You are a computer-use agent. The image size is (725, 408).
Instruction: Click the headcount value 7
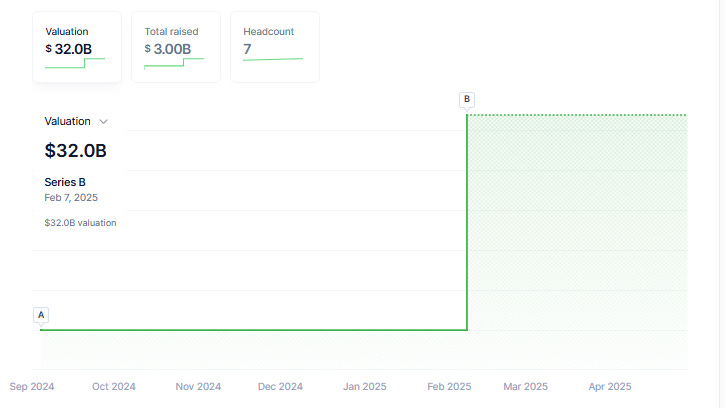pos(247,49)
